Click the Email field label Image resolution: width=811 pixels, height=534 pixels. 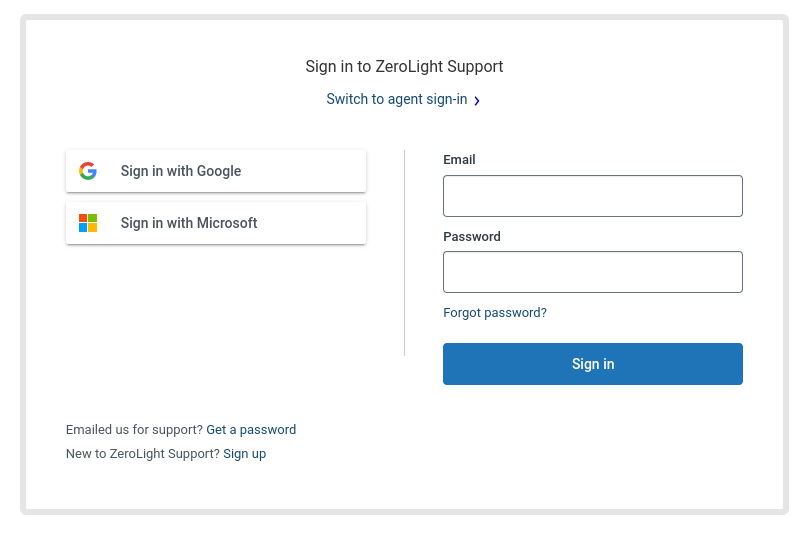pos(459,159)
